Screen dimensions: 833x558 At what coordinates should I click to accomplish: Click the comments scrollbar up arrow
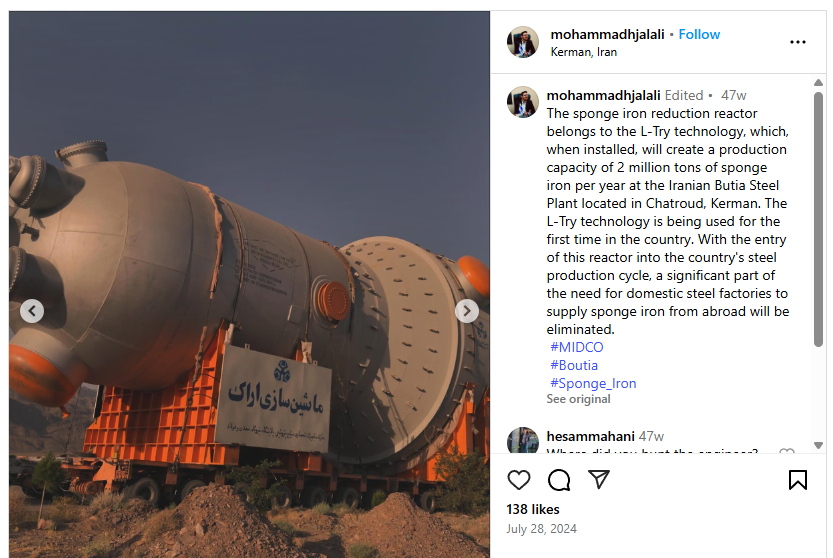click(818, 82)
